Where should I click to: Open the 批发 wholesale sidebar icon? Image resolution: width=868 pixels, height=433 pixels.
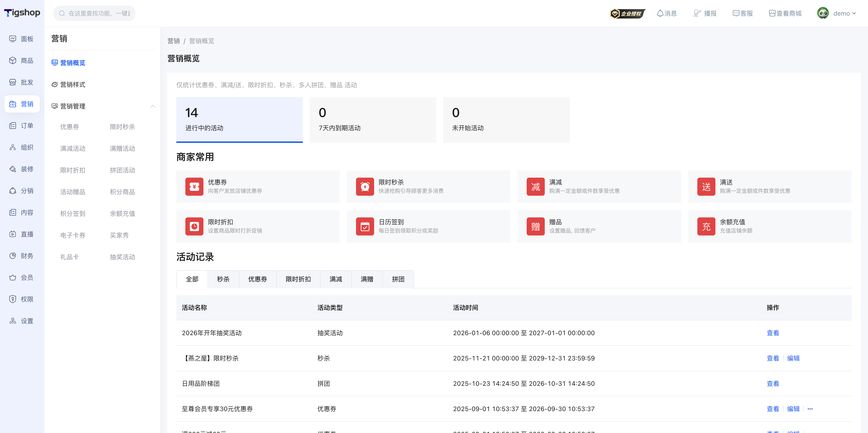coord(12,82)
